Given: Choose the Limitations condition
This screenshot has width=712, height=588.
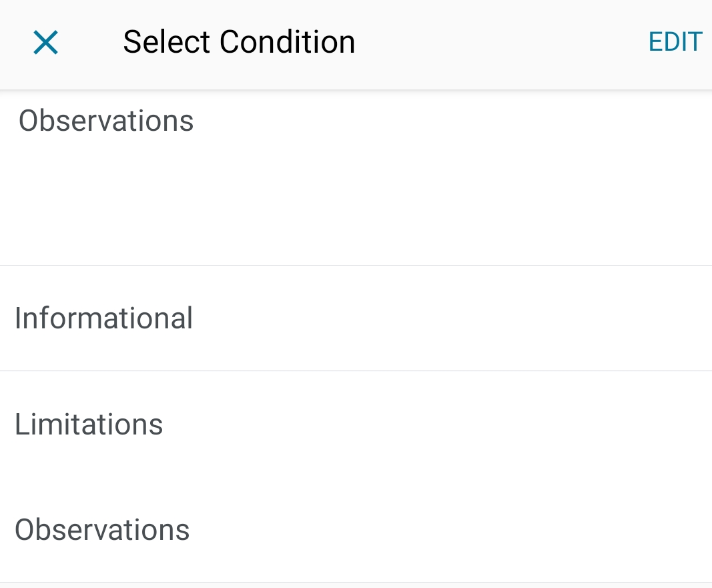Looking at the screenshot, I should pos(89,424).
